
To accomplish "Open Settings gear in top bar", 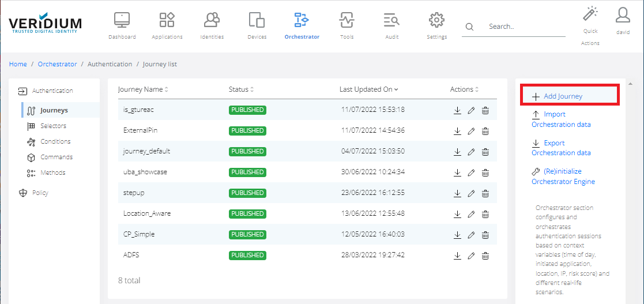I will tap(436, 25).
